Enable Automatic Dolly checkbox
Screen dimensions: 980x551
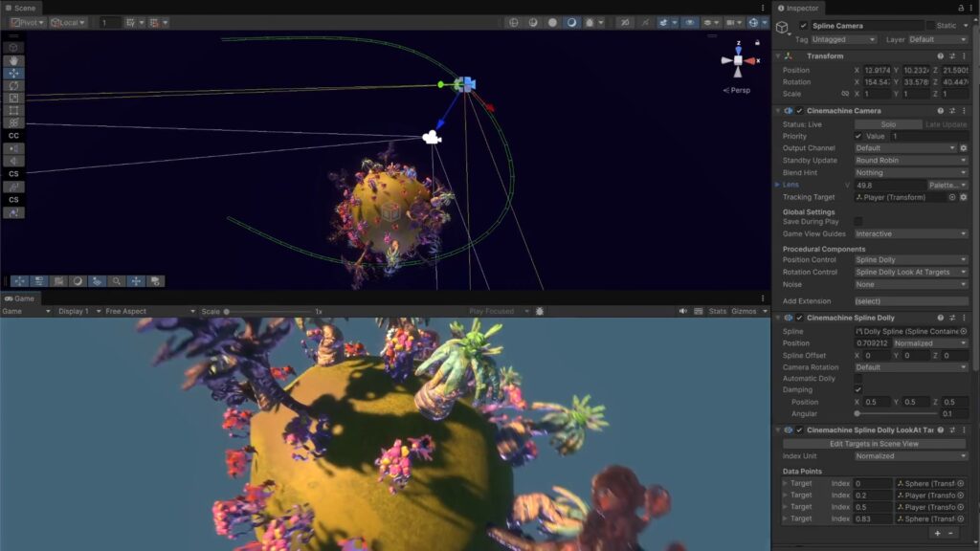click(858, 379)
